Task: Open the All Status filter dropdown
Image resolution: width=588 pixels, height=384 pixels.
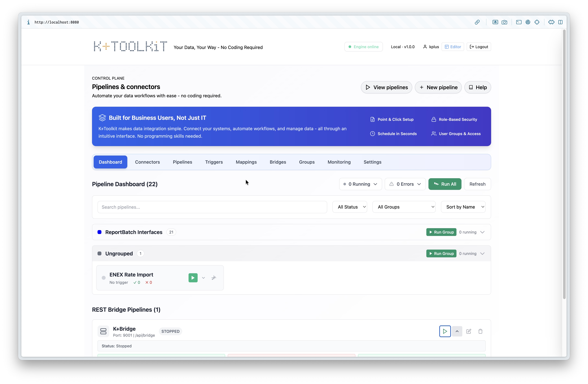Action: tap(350, 207)
